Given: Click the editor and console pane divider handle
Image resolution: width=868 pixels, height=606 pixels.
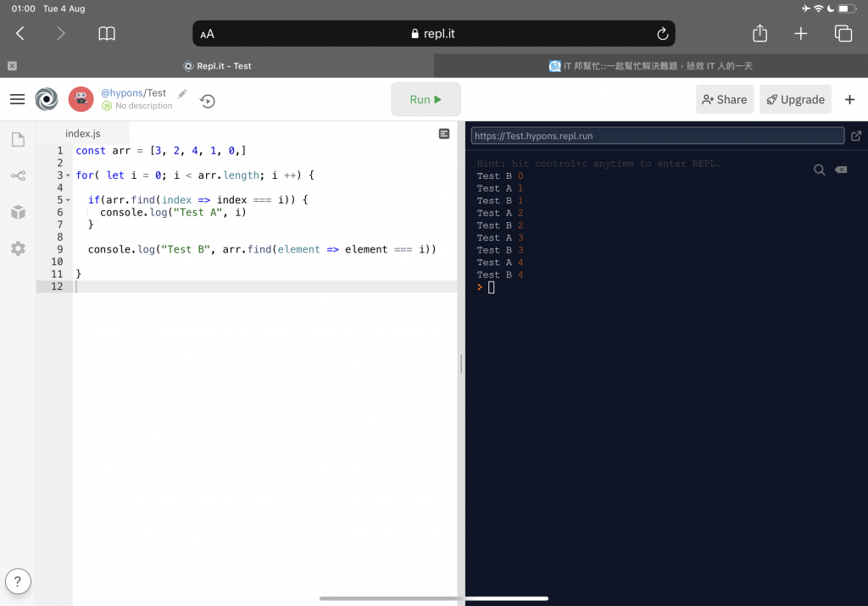Looking at the screenshot, I should [461, 364].
